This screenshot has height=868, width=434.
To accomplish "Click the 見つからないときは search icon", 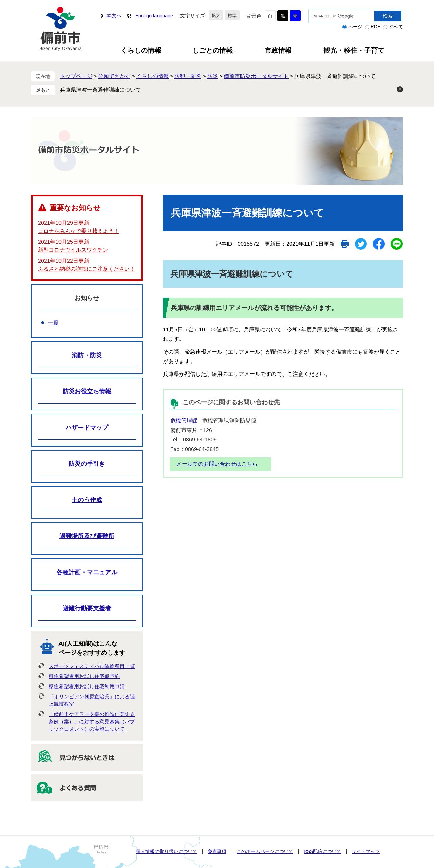I will [45, 756].
